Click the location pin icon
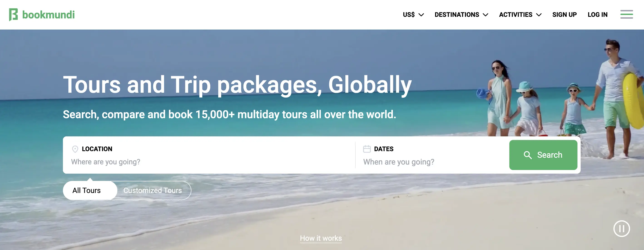 [75, 149]
